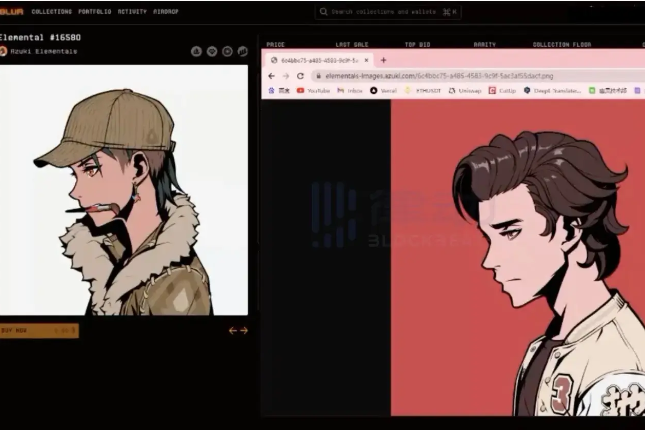645x430 pixels.
Task: Click the browser back arrow
Action: pyautogui.click(x=271, y=76)
